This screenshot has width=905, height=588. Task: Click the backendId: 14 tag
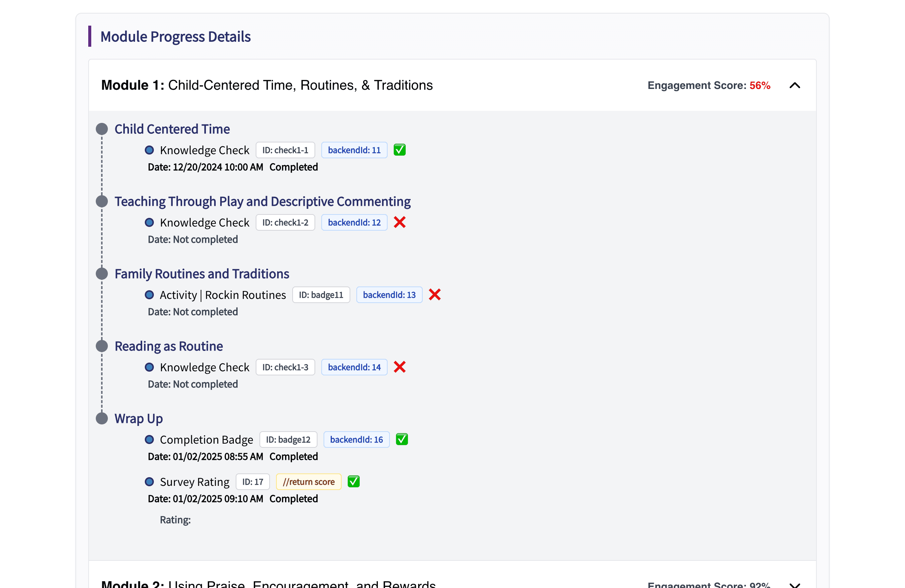354,367
